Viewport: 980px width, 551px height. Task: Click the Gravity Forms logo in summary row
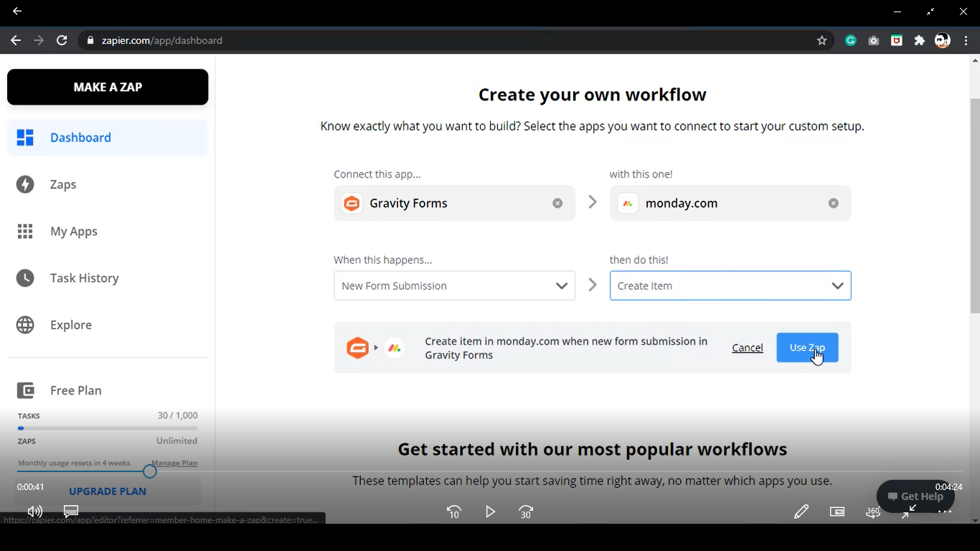(x=357, y=347)
